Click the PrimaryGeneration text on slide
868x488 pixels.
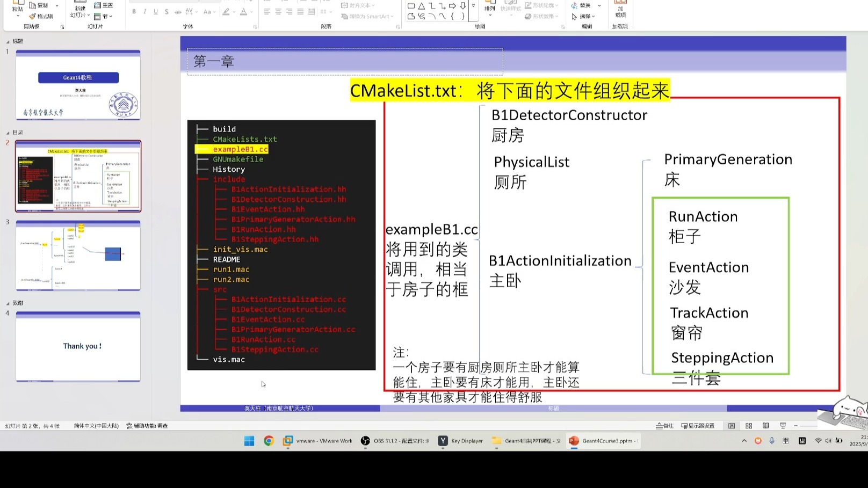pyautogui.click(x=728, y=159)
